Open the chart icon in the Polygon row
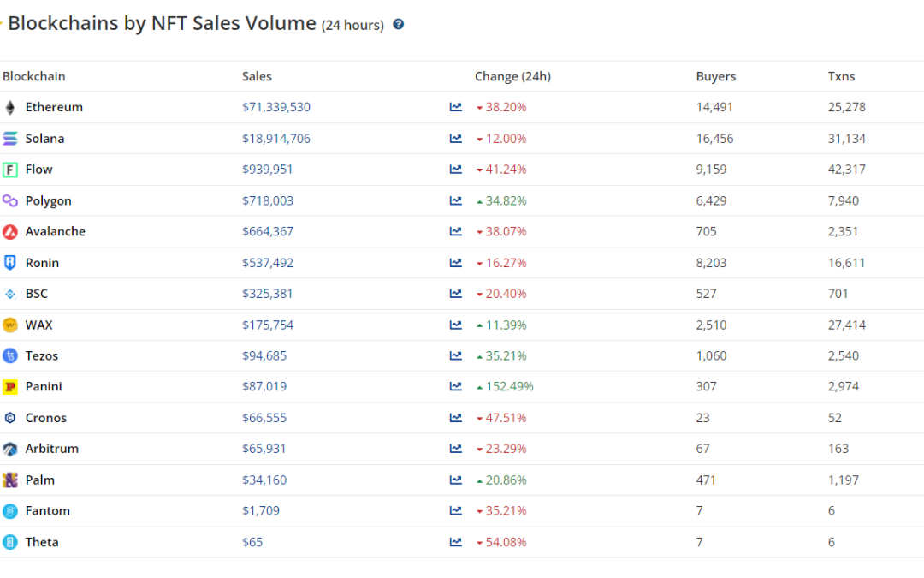 pyautogui.click(x=455, y=200)
